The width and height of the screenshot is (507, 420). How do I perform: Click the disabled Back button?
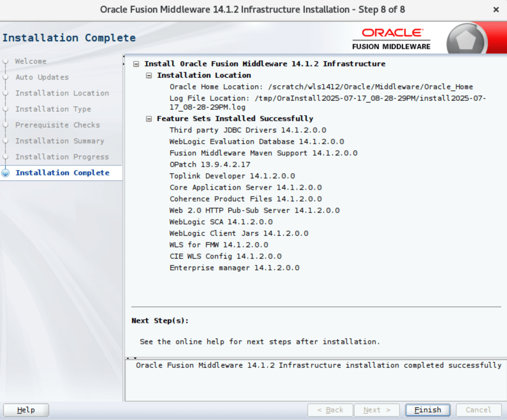pyautogui.click(x=330, y=410)
